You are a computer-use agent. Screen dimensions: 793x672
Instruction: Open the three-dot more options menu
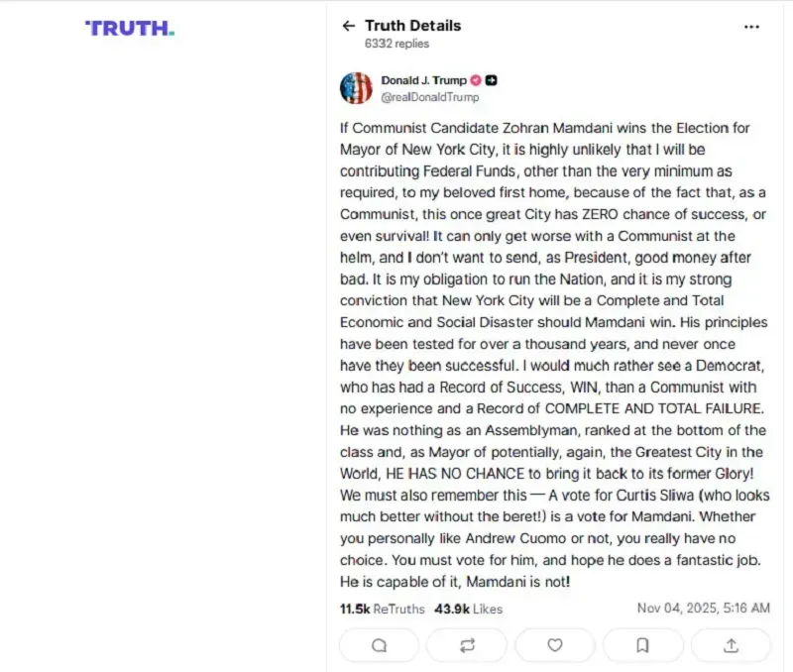751,27
